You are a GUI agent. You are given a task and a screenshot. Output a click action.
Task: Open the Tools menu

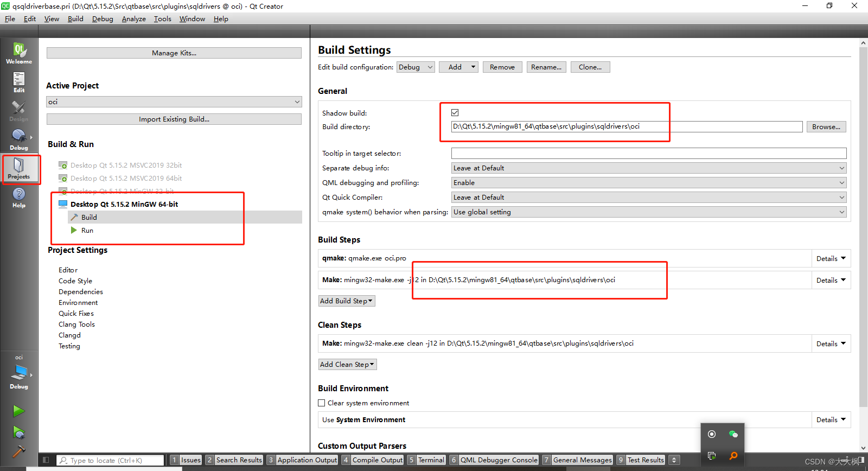click(162, 19)
